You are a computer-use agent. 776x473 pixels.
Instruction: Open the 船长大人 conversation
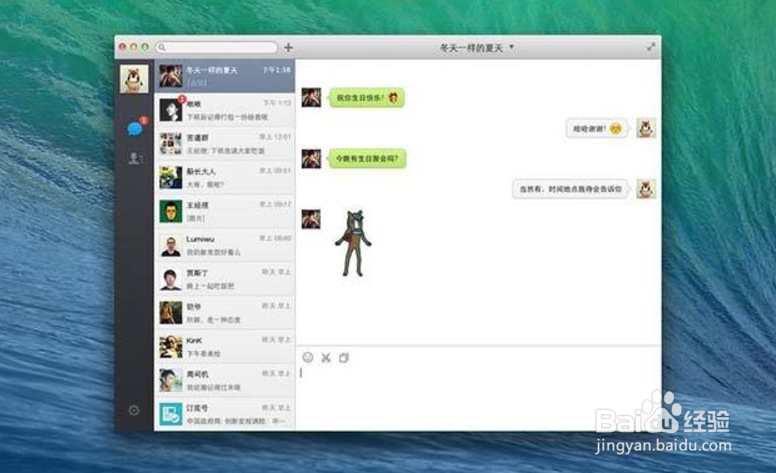(225, 177)
